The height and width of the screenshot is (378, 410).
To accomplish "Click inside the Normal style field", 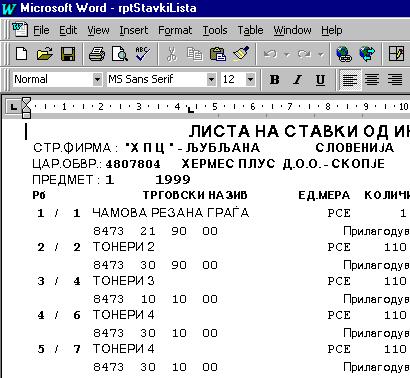I will point(53,80).
